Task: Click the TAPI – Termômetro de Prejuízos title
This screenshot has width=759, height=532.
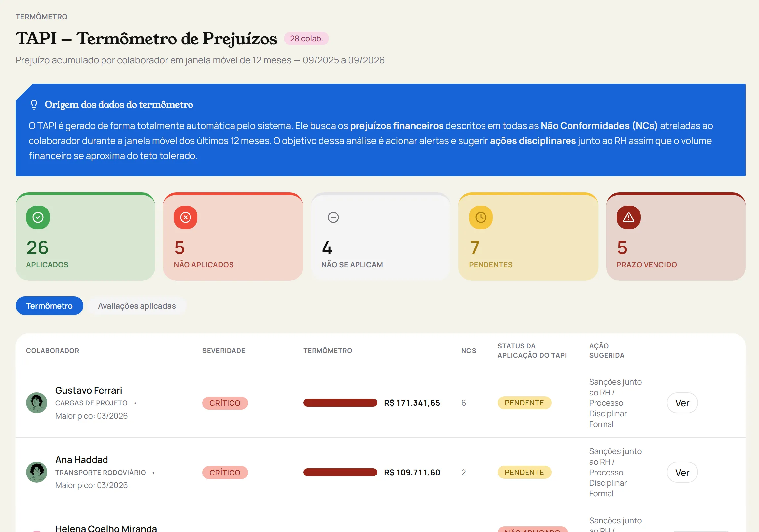Action: [x=147, y=38]
